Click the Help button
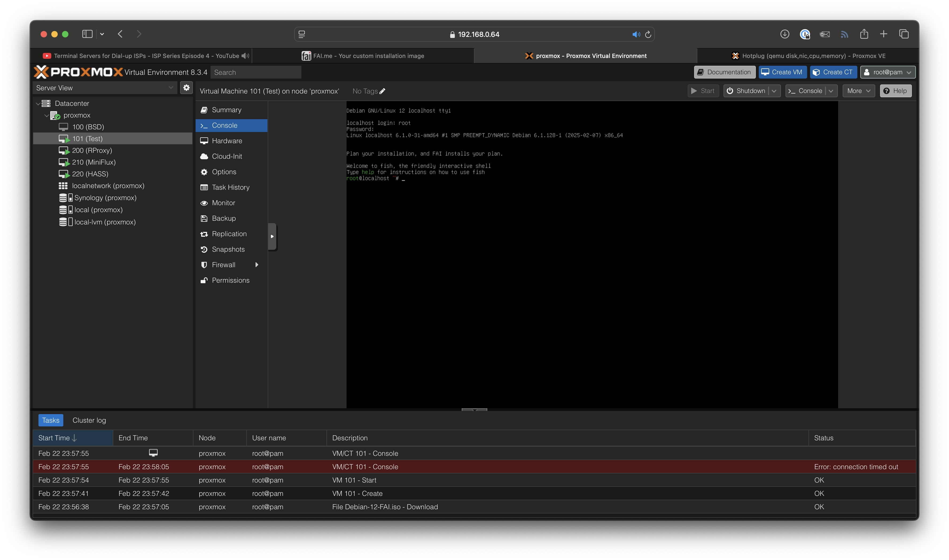The height and width of the screenshot is (560, 949). tap(895, 91)
